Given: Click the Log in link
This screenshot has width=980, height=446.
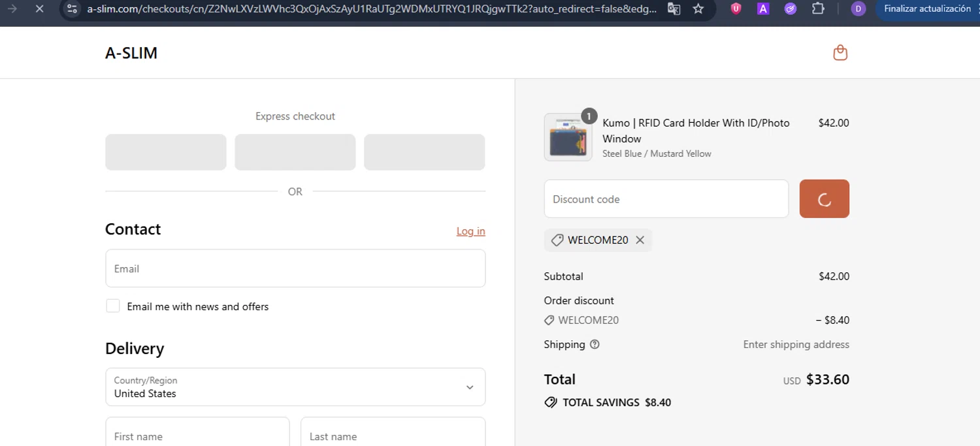Looking at the screenshot, I should pyautogui.click(x=471, y=231).
